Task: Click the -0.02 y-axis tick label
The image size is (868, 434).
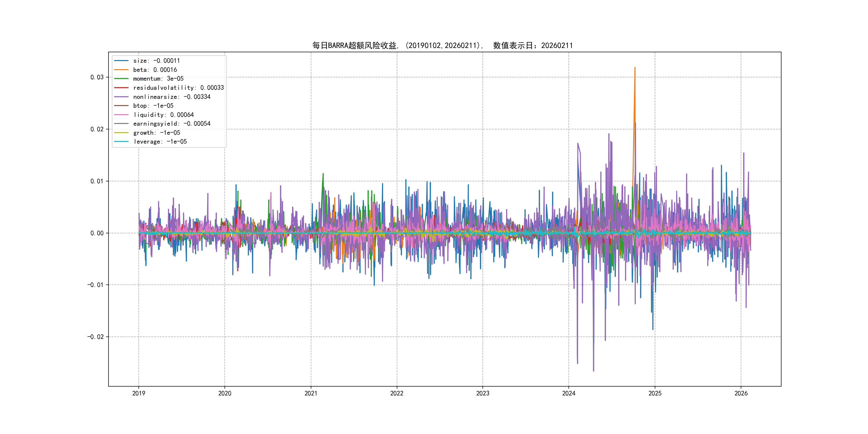Action: (95, 337)
